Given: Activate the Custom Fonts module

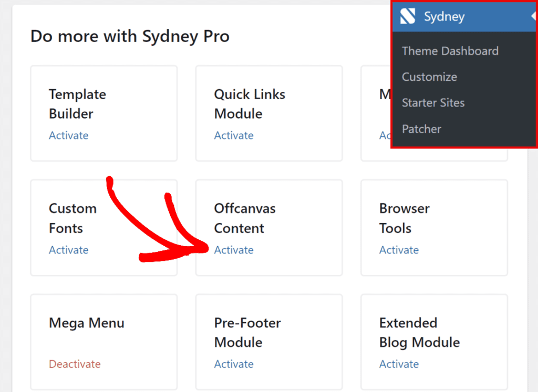Looking at the screenshot, I should point(68,250).
